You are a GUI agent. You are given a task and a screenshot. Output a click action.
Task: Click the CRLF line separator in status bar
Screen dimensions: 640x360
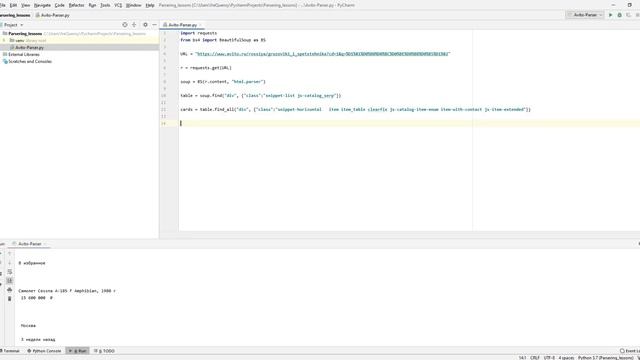[535, 358]
